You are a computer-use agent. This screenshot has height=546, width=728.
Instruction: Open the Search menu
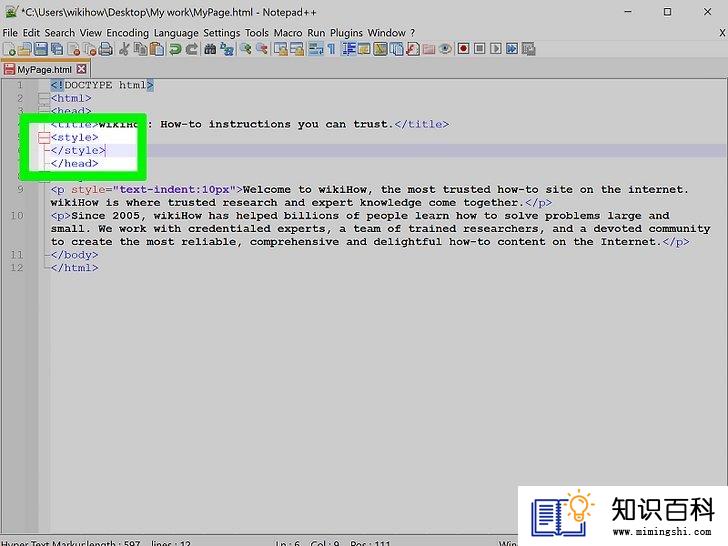click(59, 33)
